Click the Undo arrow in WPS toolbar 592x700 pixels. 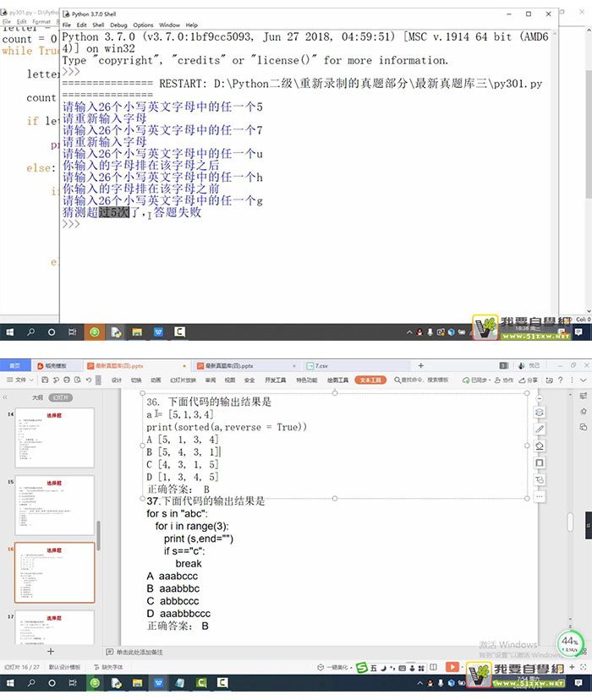point(89,380)
